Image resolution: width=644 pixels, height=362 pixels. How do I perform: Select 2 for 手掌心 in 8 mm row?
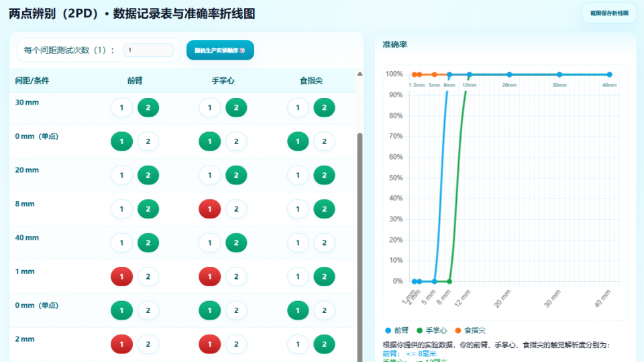[236, 209]
